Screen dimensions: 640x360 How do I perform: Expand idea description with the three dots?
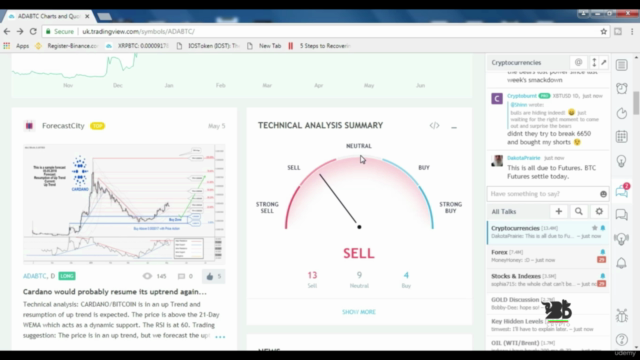(x=220, y=337)
